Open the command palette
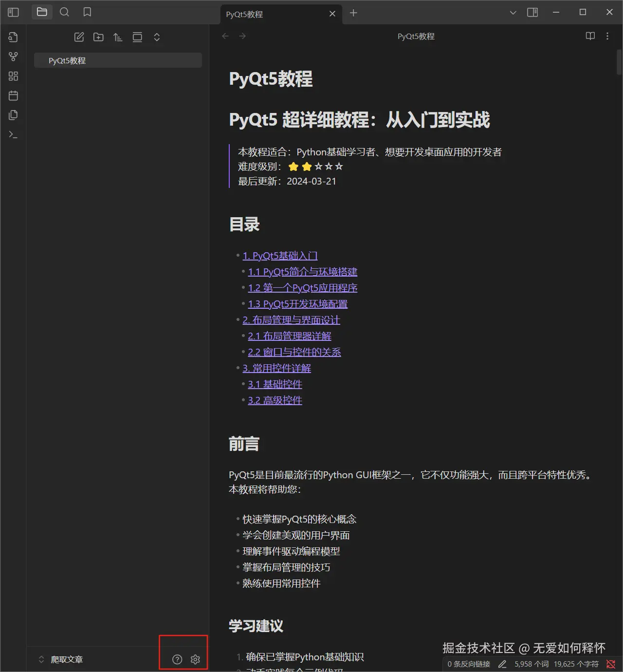 (x=13, y=134)
